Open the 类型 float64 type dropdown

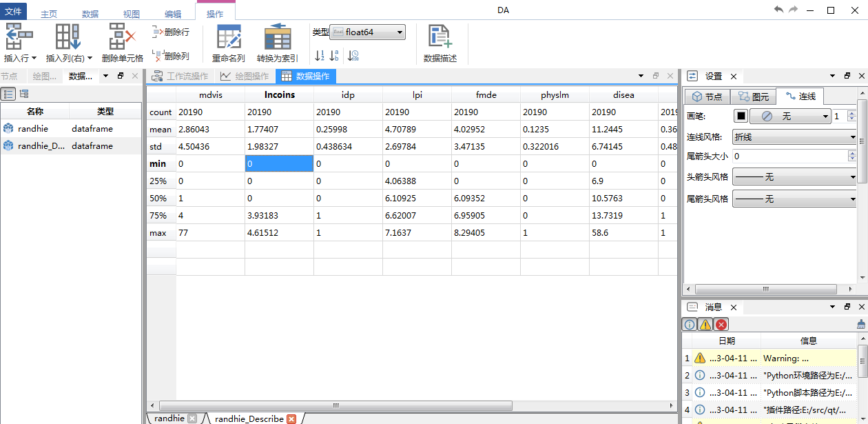[368, 32]
